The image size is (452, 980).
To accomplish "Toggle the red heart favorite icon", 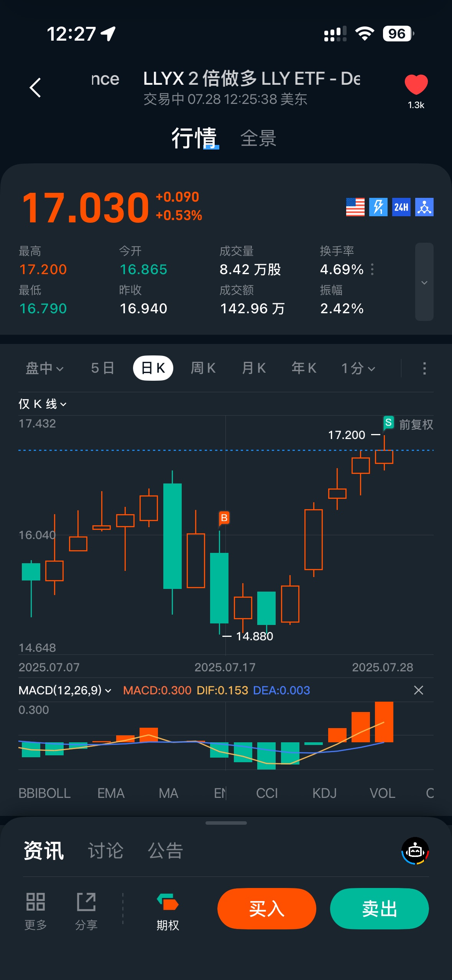I will pos(416,84).
